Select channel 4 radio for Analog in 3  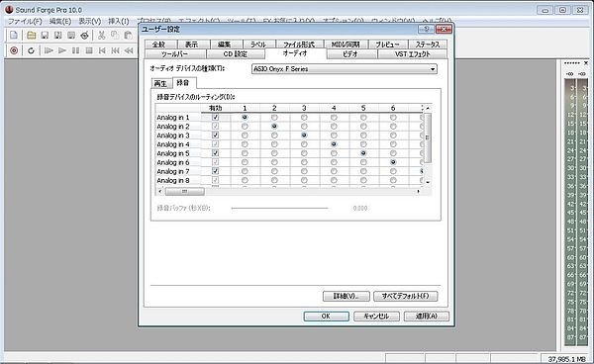coord(334,136)
